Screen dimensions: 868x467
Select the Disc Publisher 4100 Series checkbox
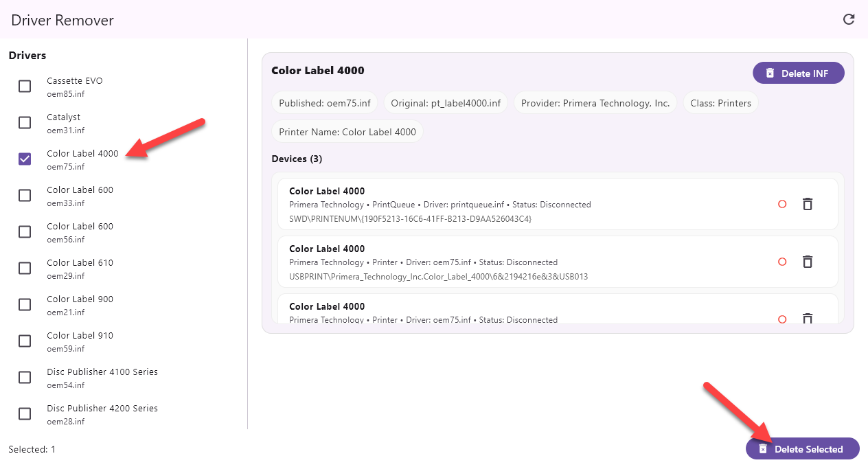point(25,377)
